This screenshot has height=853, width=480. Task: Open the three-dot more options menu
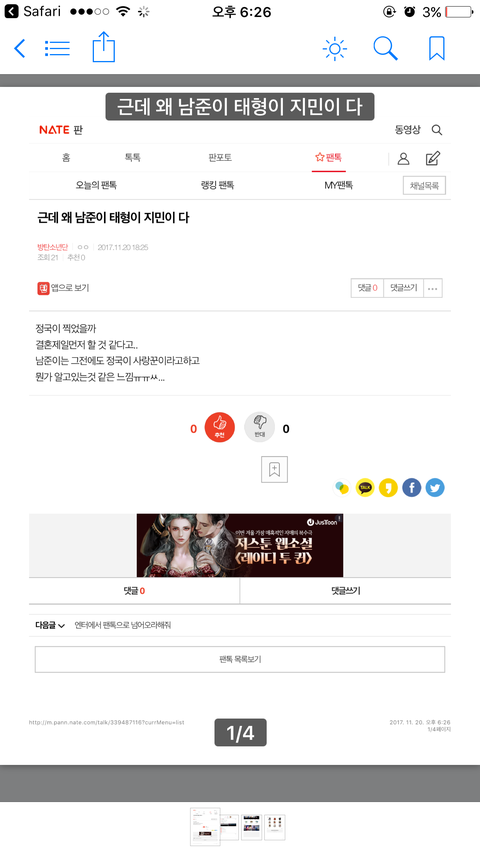tap(433, 288)
